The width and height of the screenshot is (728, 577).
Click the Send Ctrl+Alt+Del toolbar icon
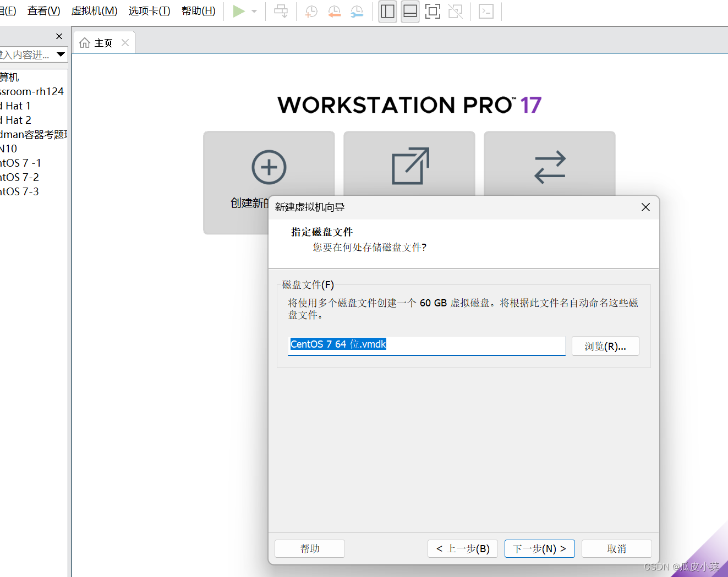[281, 12]
